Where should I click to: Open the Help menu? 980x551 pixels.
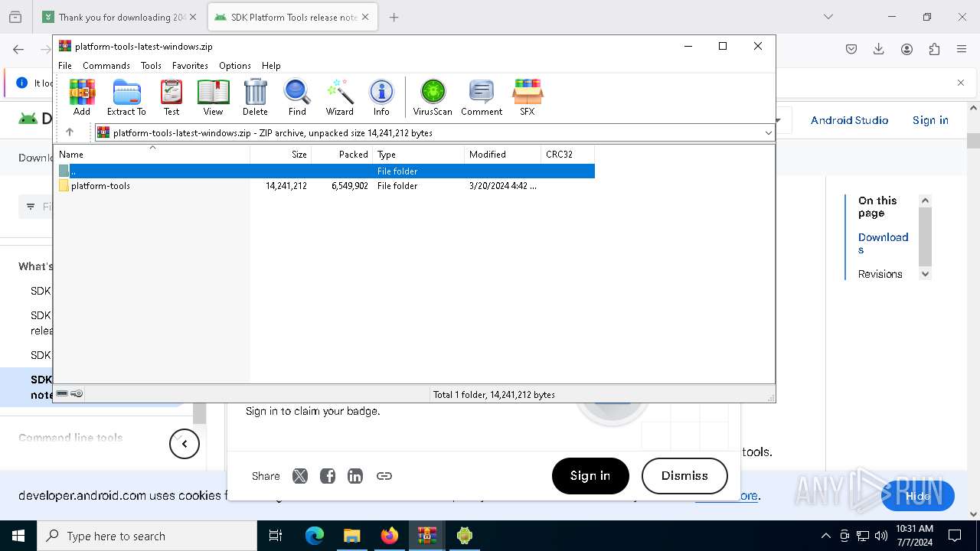(x=271, y=66)
